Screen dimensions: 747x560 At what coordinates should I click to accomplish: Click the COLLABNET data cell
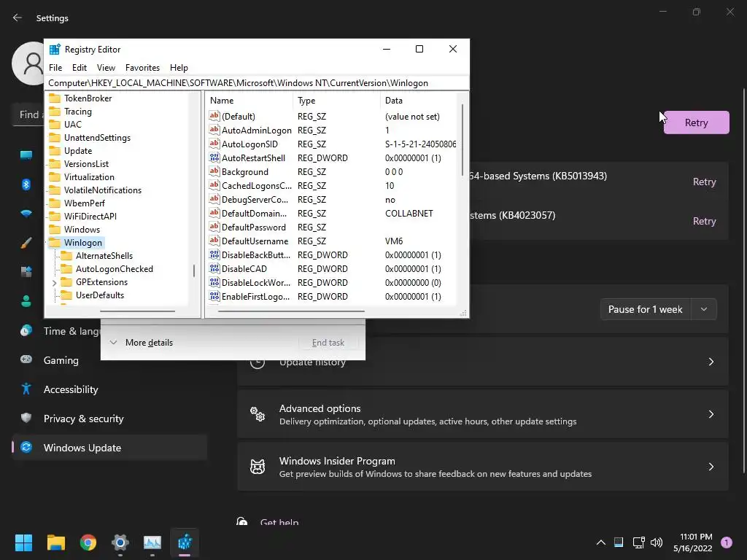(x=409, y=214)
